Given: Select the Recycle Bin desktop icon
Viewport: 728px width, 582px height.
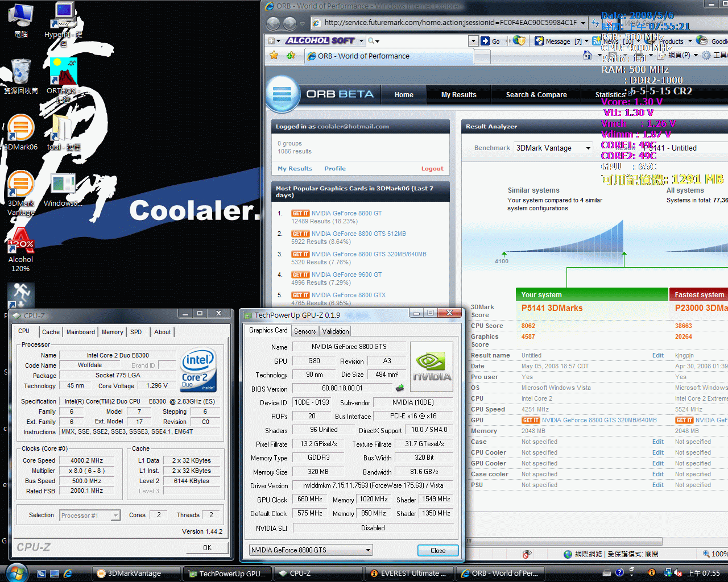Looking at the screenshot, I should click(21, 76).
